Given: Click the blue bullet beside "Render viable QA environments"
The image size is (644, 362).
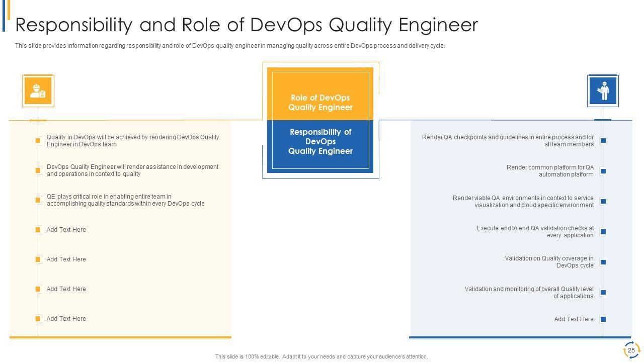Looking at the screenshot, I should coord(603,201).
